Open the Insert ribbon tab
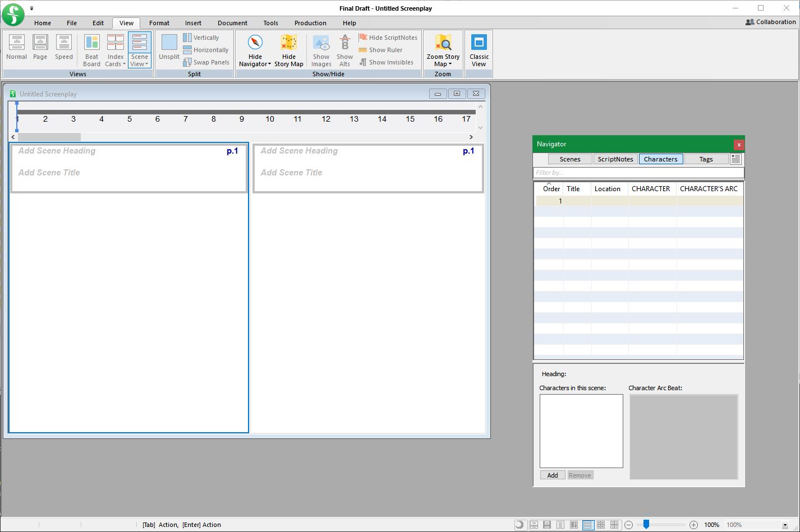 (193, 23)
